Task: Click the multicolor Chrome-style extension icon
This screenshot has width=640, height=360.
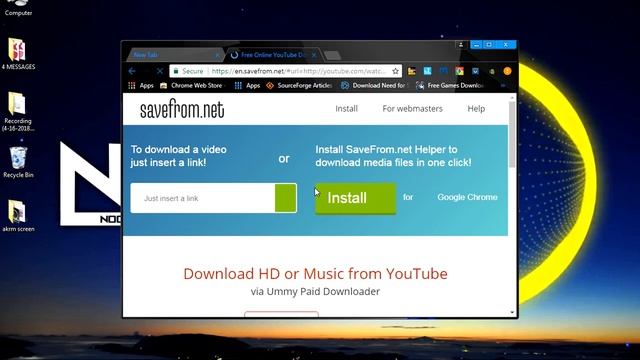Action: (x=460, y=71)
